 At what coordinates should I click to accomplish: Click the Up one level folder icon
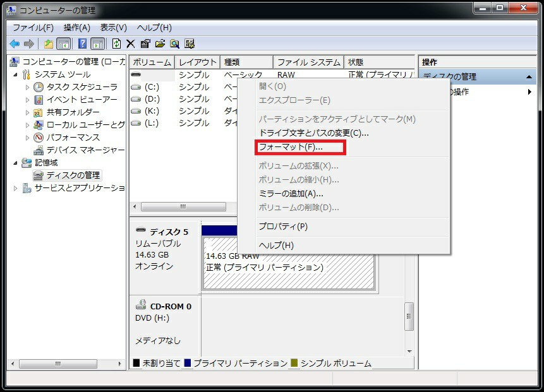(49, 44)
